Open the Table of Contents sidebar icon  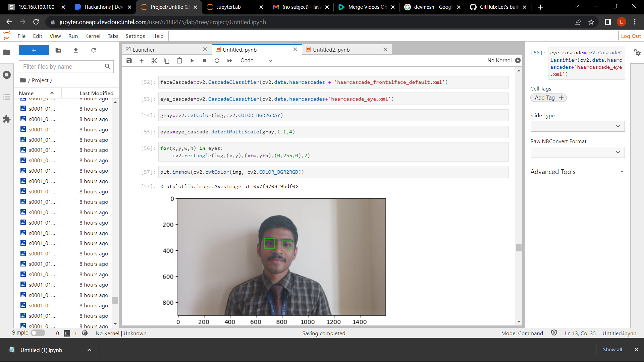coord(7,97)
